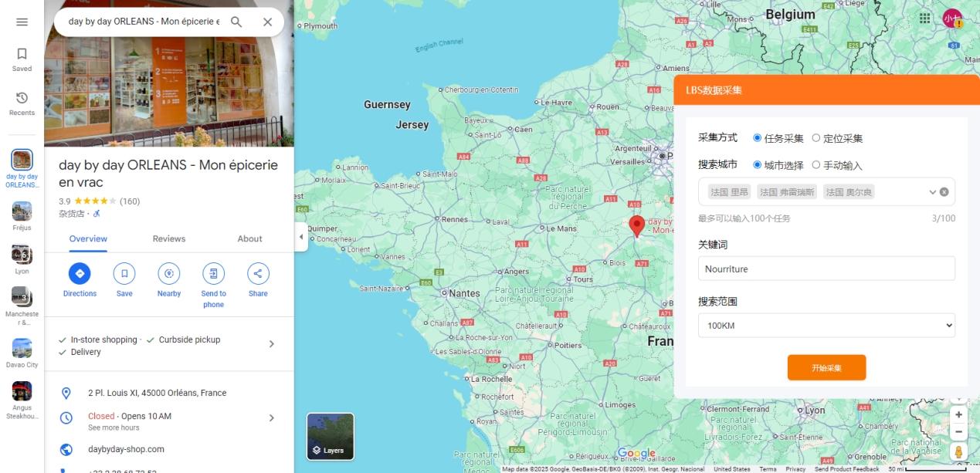
Task: Click the 2 Pl. Louis XI address
Action: point(157,393)
